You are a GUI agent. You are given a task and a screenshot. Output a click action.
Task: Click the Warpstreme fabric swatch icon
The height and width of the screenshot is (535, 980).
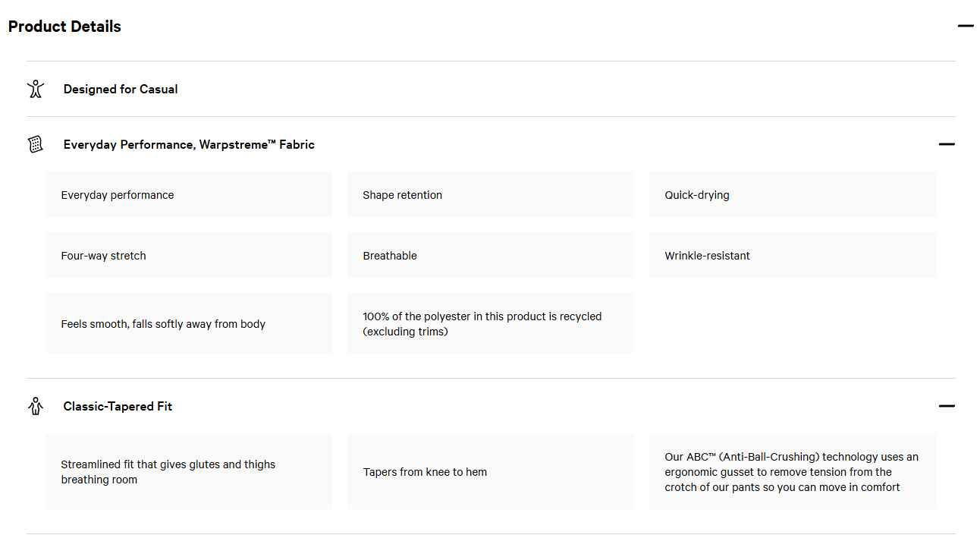tap(36, 144)
